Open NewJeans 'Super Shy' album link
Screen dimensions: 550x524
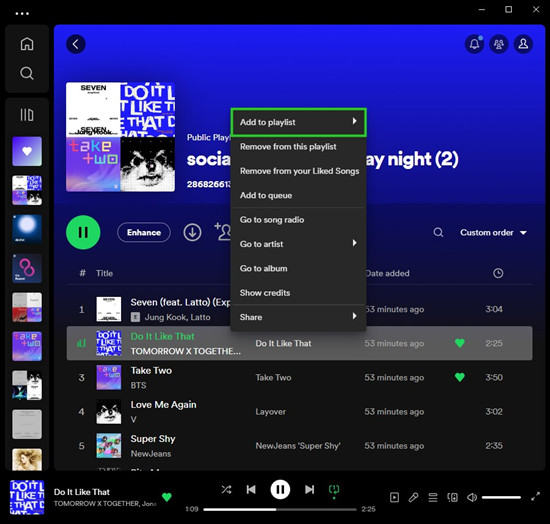[298, 446]
